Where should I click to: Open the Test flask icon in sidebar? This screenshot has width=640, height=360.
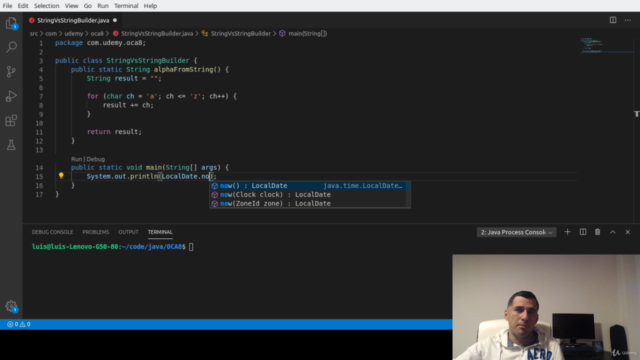point(11,144)
